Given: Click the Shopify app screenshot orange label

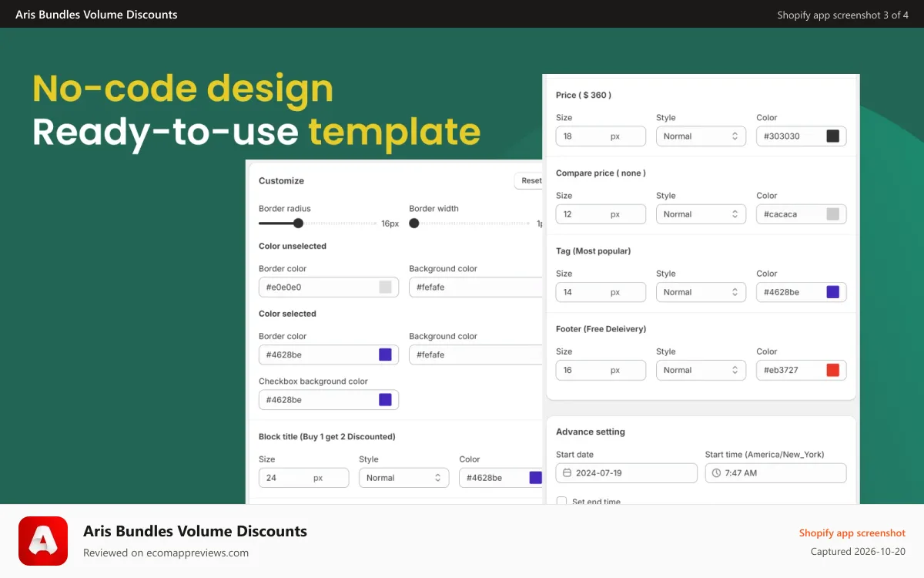Looking at the screenshot, I should pos(852,533).
